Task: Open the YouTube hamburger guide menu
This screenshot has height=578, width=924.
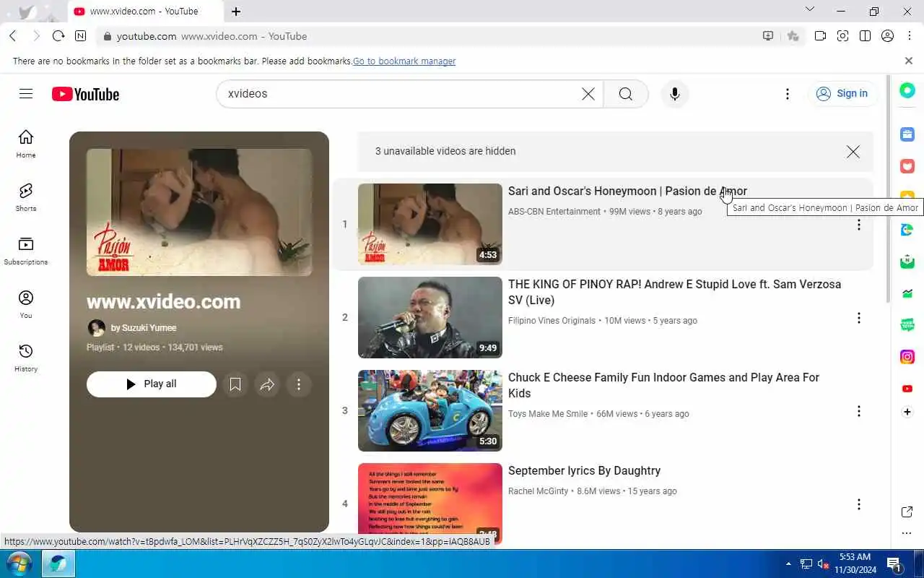Action: pos(26,94)
